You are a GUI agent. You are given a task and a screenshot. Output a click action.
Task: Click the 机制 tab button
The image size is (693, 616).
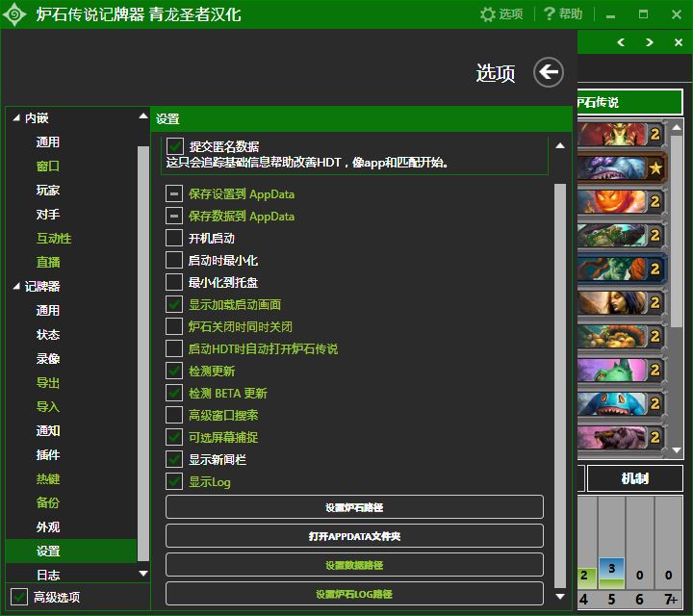pyautogui.click(x=635, y=478)
